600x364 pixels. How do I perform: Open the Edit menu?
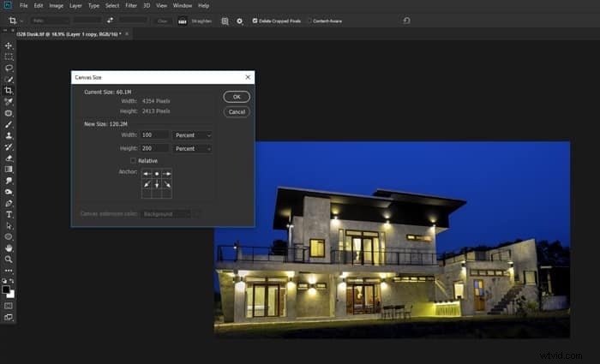coord(39,6)
